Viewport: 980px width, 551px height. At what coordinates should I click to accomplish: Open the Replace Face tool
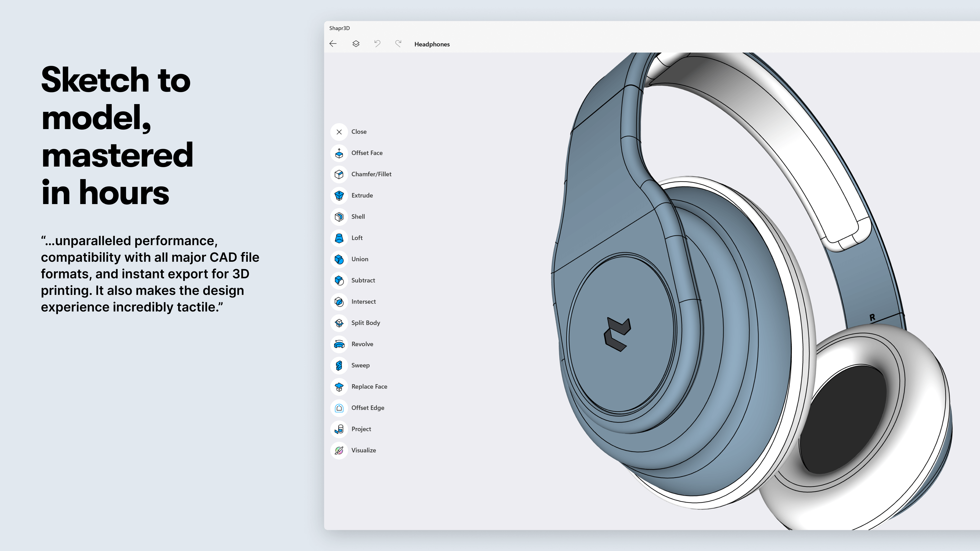[x=369, y=387]
